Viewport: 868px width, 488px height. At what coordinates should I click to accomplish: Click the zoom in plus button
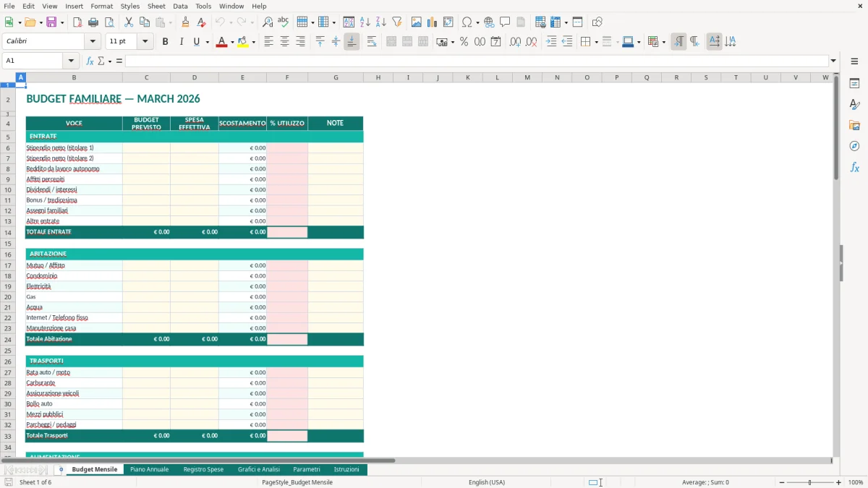pyautogui.click(x=839, y=482)
